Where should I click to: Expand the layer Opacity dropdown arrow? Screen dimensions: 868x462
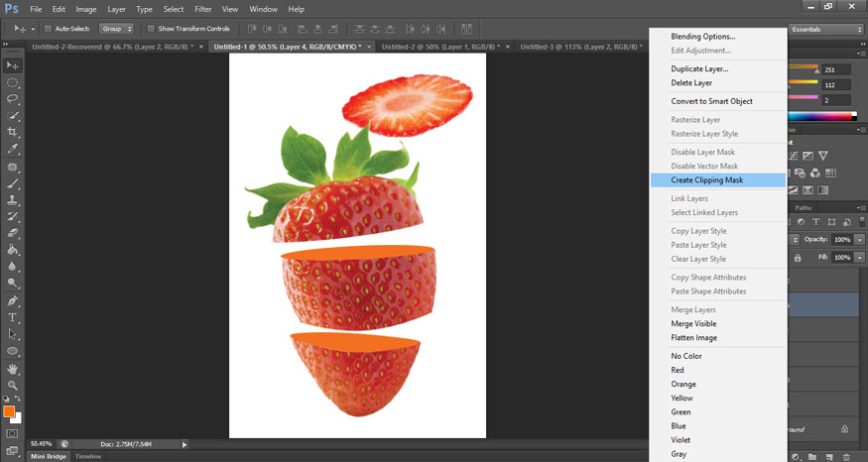point(860,240)
